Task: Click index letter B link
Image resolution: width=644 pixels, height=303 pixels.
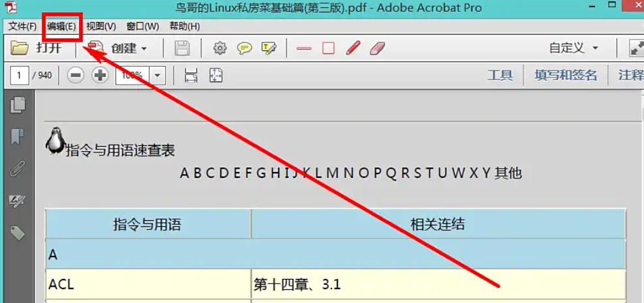Action: click(x=198, y=173)
